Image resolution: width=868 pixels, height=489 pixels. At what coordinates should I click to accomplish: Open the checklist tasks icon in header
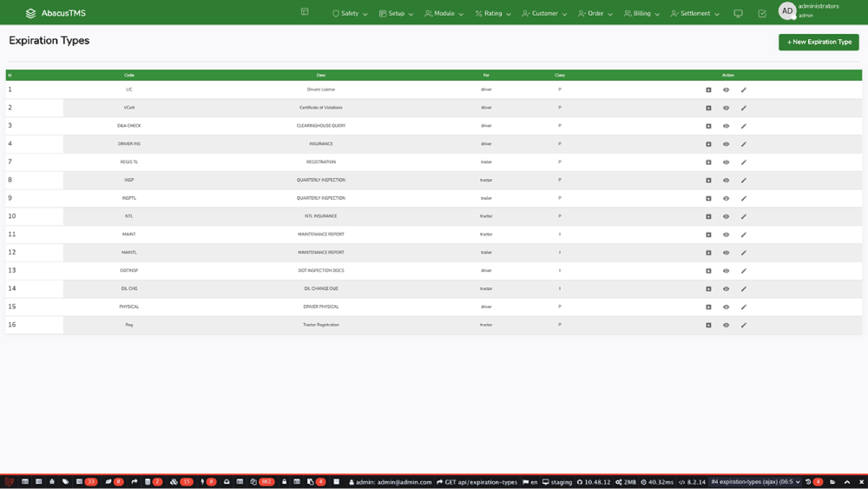762,14
